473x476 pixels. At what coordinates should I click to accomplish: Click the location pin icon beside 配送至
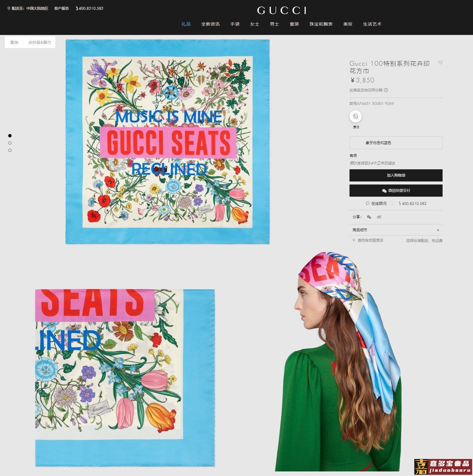pos(9,9)
